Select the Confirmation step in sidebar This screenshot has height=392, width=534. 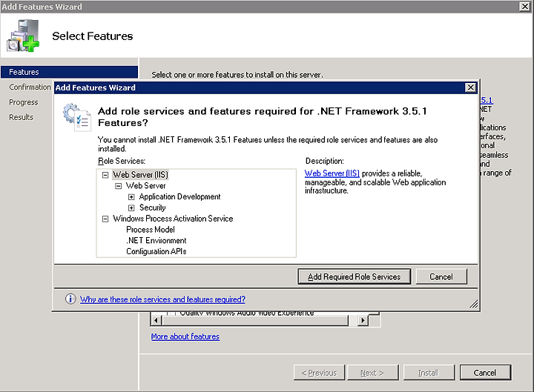[30, 87]
